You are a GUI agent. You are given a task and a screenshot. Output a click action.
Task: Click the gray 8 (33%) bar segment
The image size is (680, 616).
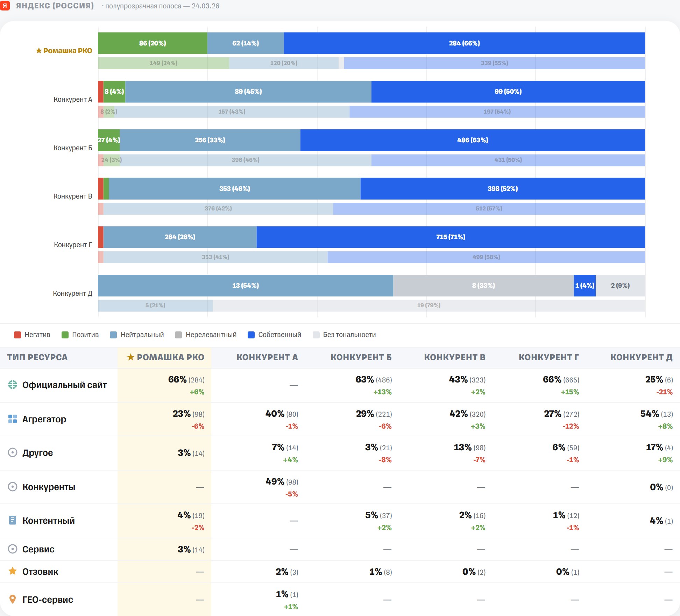point(483,286)
